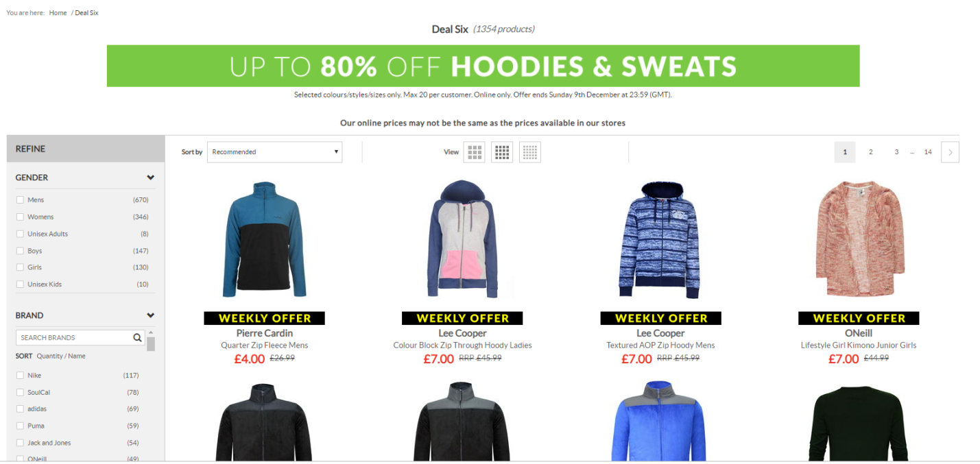
Task: Tick the Mens gender checkbox
Action: [21, 200]
